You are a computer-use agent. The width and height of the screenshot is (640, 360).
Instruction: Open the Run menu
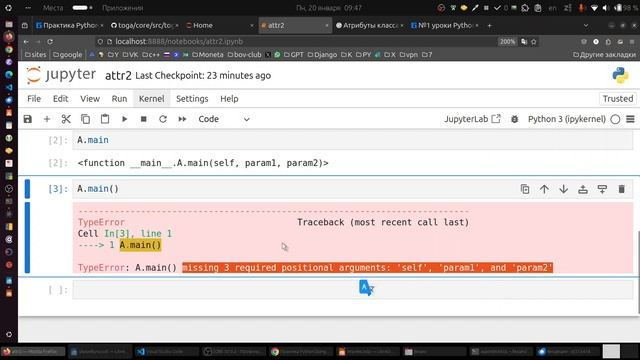119,99
